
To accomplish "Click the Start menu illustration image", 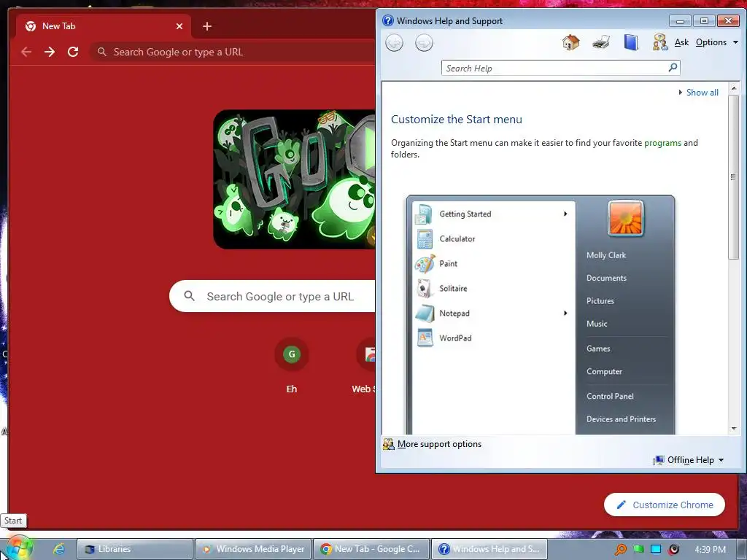I will click(x=541, y=314).
